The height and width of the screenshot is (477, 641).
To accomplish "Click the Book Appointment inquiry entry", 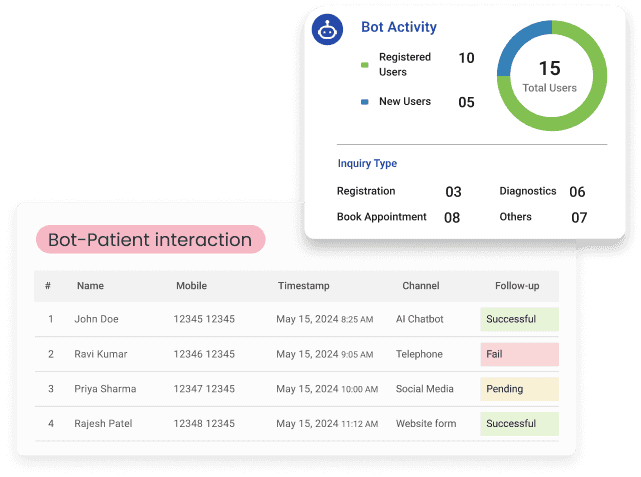I will click(382, 217).
